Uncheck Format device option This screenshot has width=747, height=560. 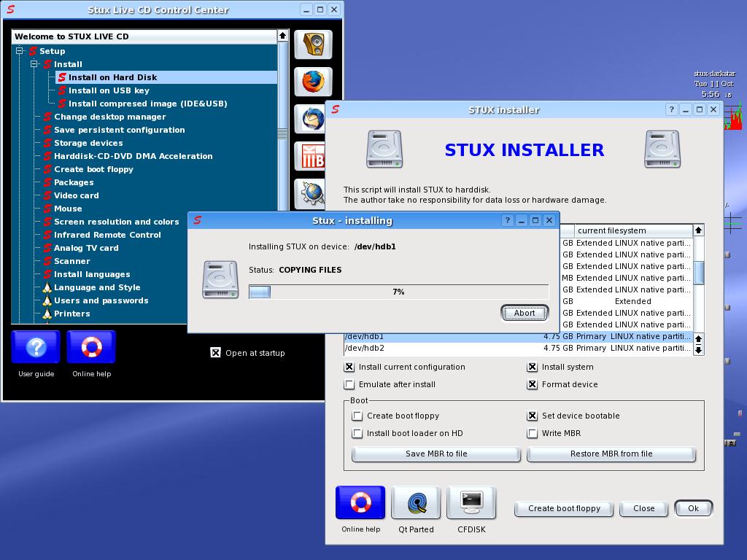coord(532,384)
